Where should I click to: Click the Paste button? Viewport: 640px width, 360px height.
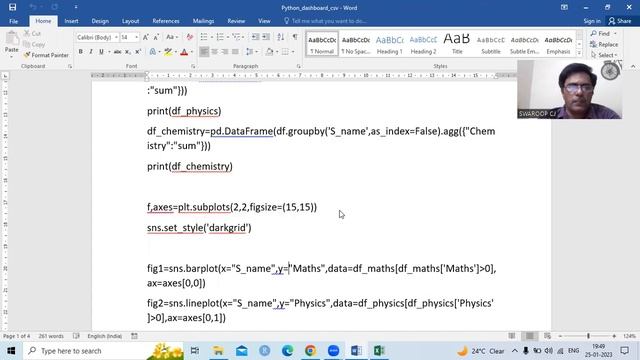click(x=11, y=43)
